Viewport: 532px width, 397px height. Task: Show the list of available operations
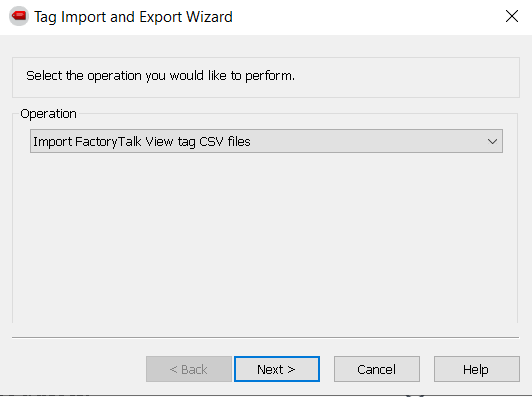point(492,141)
